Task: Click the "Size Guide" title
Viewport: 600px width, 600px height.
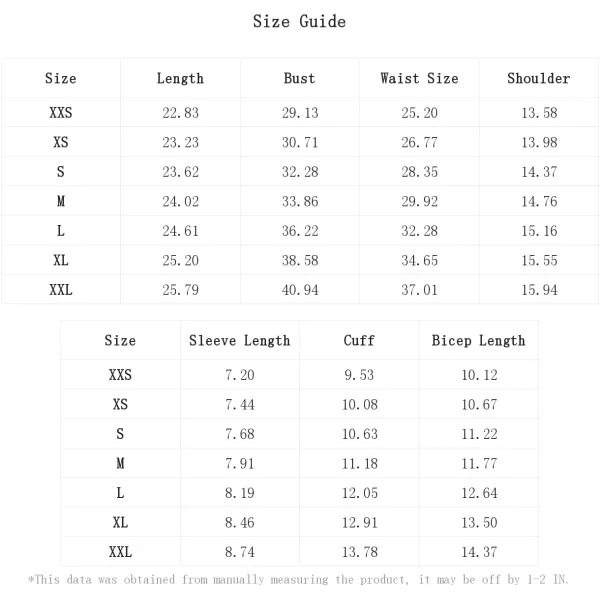Action: pos(299,22)
